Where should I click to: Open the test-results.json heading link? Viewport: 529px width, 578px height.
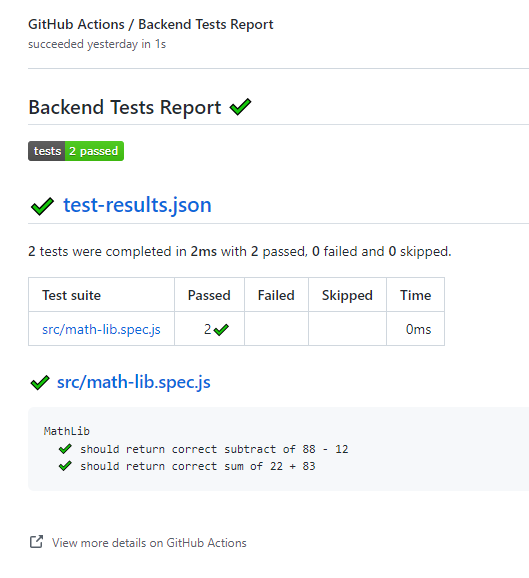point(137,205)
